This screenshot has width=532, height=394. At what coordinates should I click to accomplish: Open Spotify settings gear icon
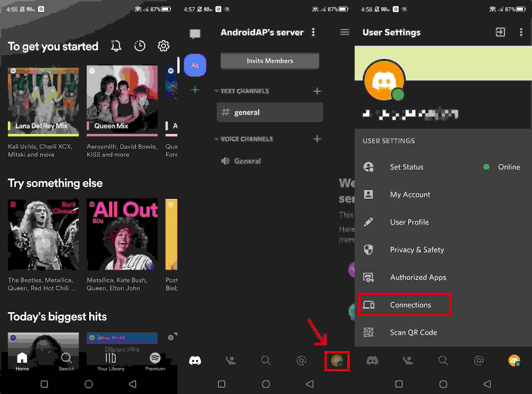tap(163, 46)
